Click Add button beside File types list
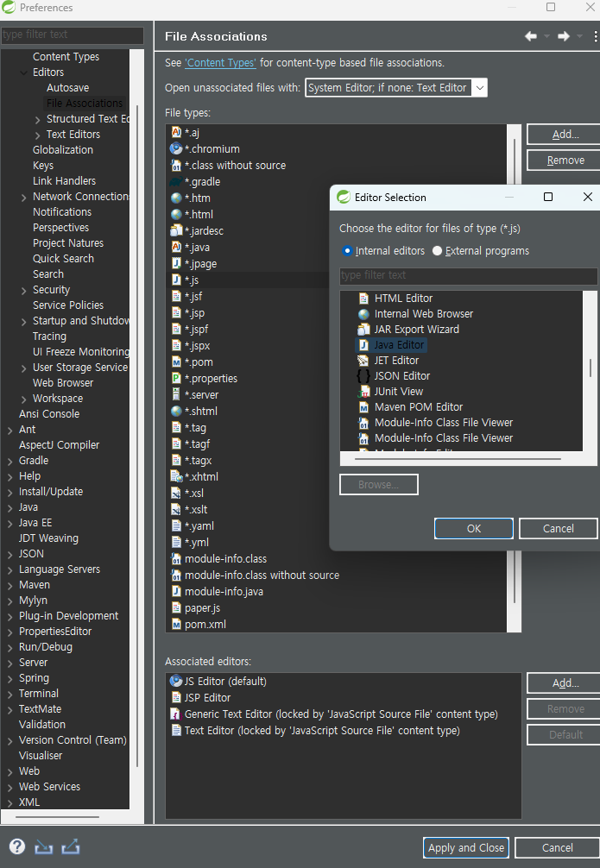 click(564, 134)
